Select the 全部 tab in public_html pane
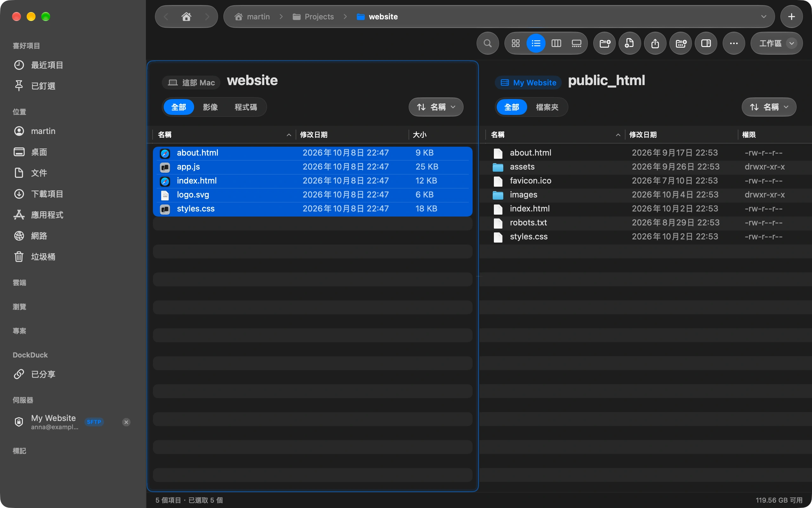 pos(512,107)
